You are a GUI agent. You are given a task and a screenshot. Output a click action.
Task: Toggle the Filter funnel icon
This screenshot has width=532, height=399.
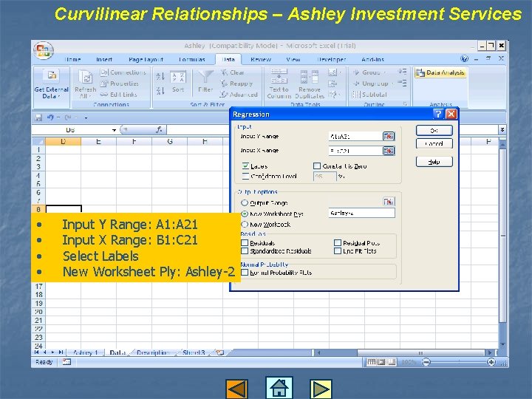click(x=205, y=77)
